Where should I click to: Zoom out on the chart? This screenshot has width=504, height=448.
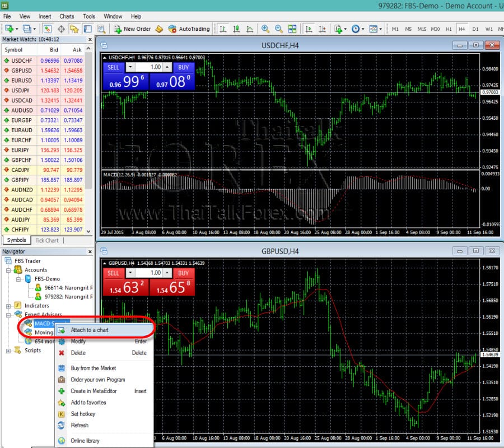[x=279, y=29]
